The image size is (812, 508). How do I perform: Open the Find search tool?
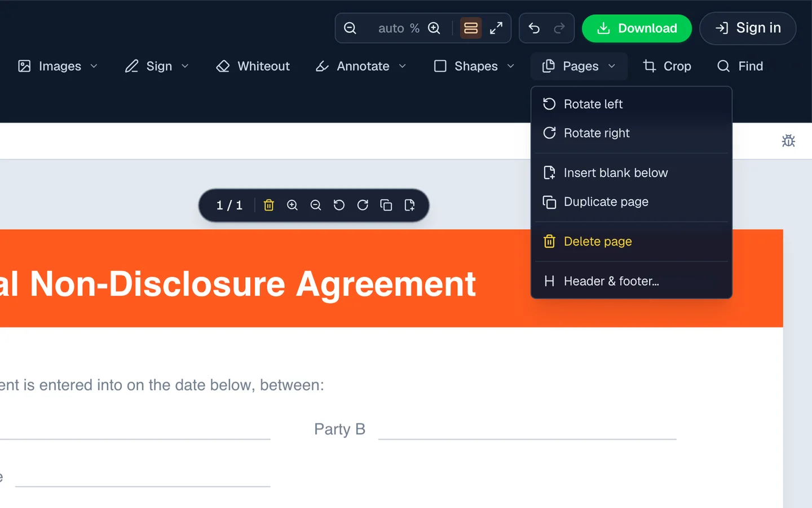740,66
